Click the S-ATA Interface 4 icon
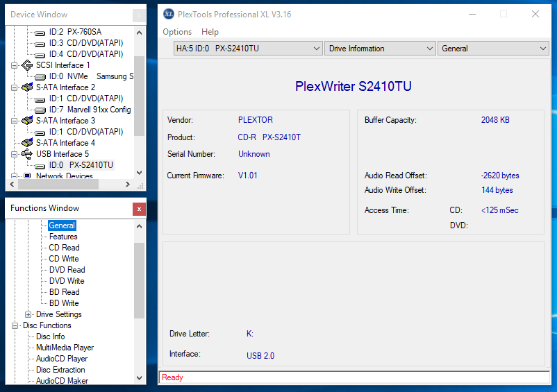This screenshot has height=392, width=557. click(27, 143)
